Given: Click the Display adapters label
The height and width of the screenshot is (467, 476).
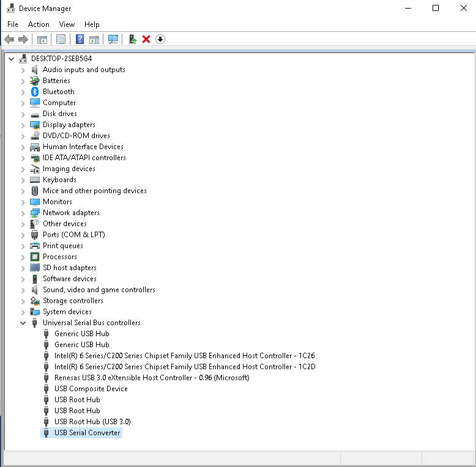Looking at the screenshot, I should coord(69,125).
